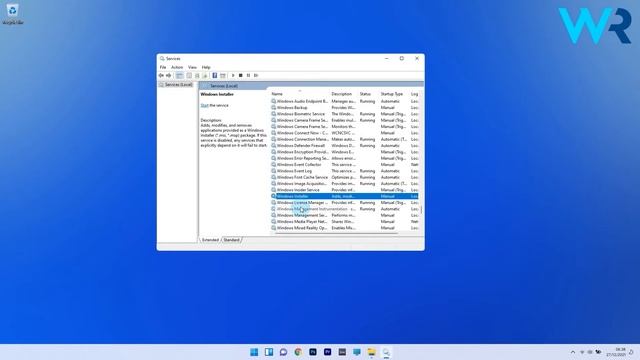Launch Photoshop from the taskbar
Viewport: 640px width, 360px height.
pyautogui.click(x=313, y=352)
